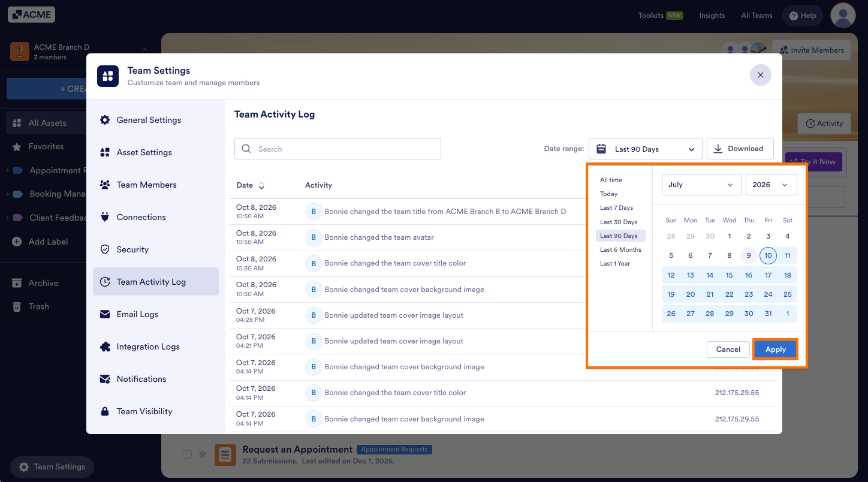The image size is (868, 482).
Task: Focus the activity log Search field
Action: [337, 149]
